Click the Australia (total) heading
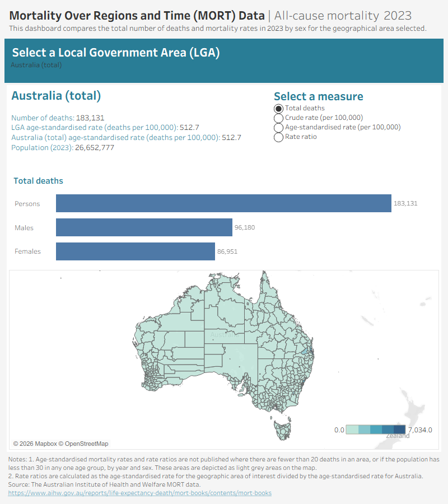This screenshot has width=448, height=504. tap(56, 96)
